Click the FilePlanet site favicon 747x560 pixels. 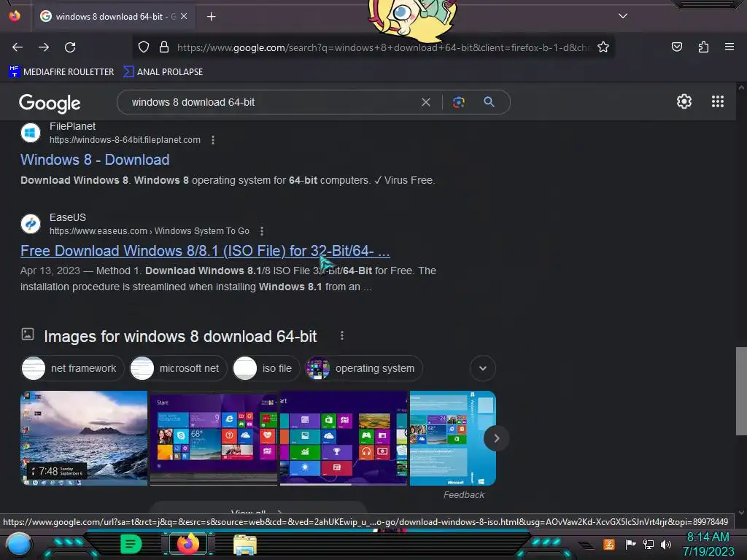[x=31, y=133]
